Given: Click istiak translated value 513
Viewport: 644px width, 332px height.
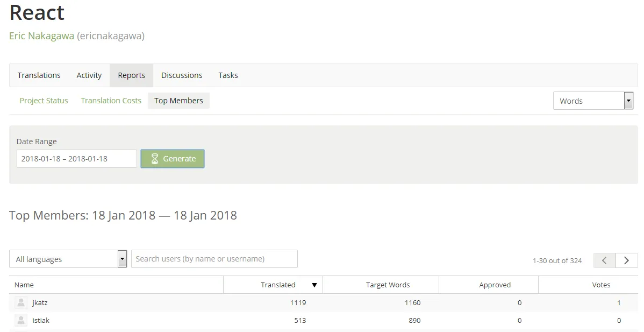Looking at the screenshot, I should tap(300, 321).
